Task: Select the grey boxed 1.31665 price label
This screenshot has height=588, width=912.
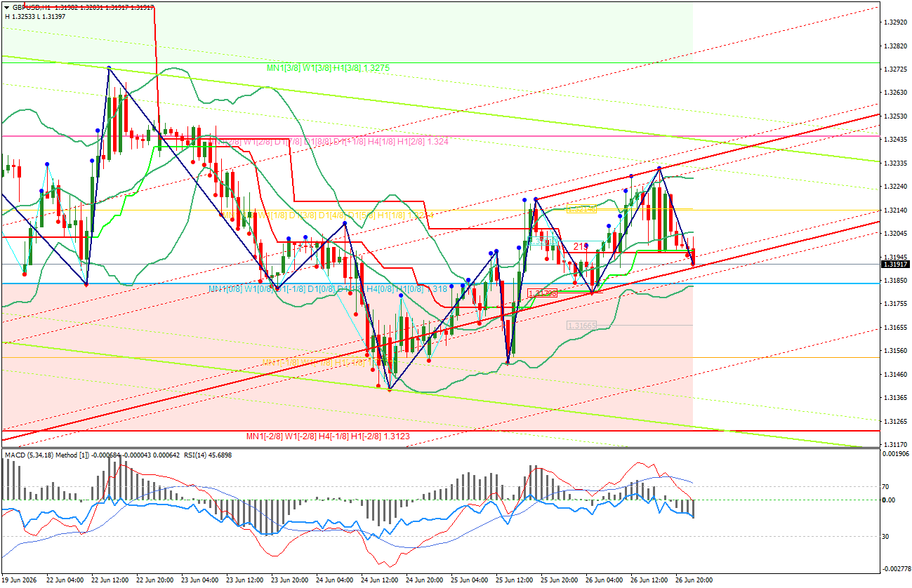Action: [581, 326]
